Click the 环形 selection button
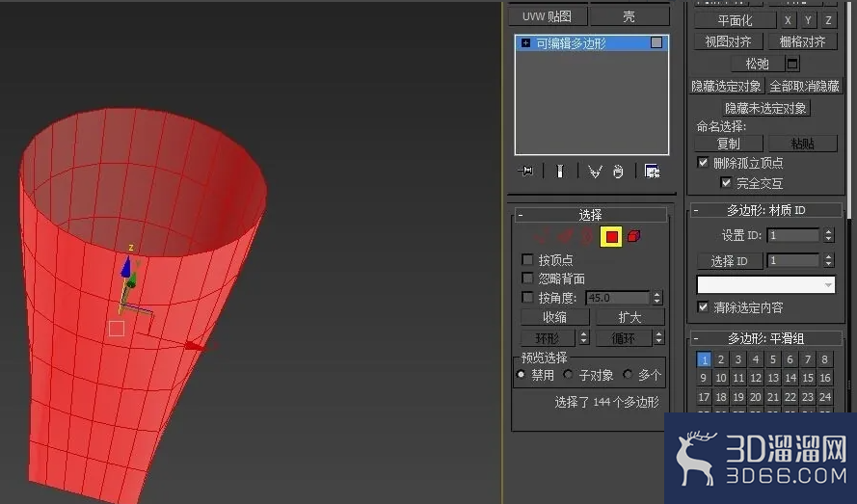Image resolution: width=857 pixels, height=504 pixels. tap(549, 338)
